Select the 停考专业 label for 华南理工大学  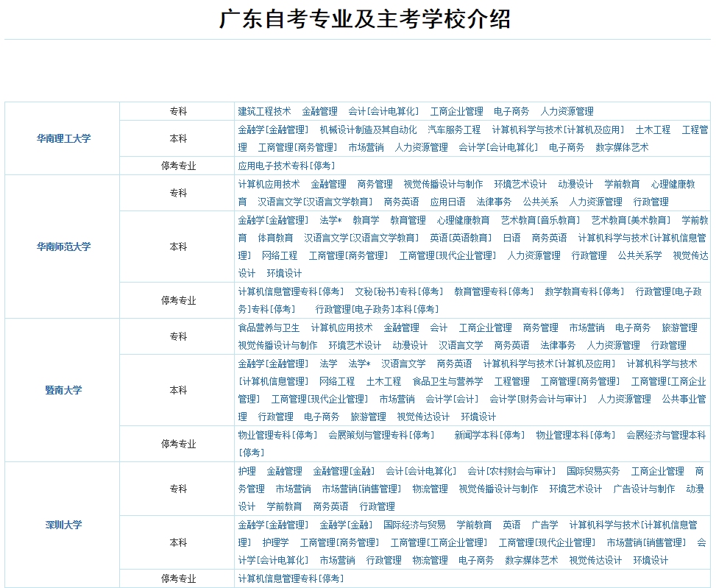point(178,166)
